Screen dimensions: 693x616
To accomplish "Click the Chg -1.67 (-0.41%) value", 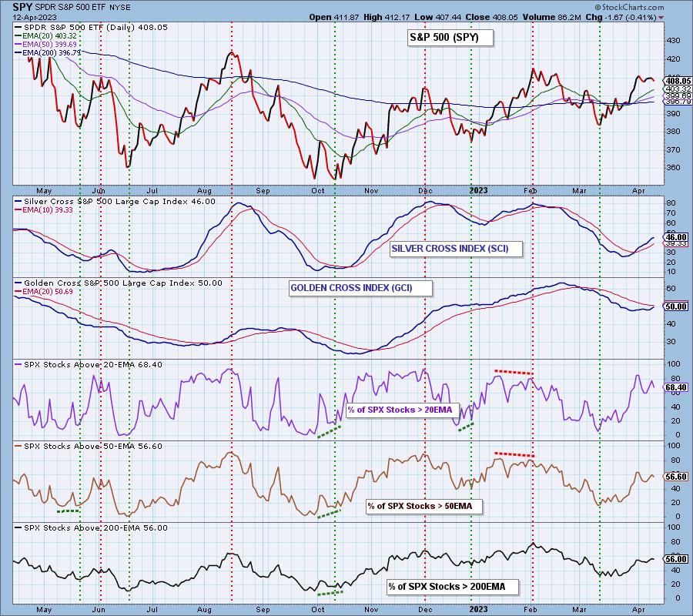I will tap(621, 17).
